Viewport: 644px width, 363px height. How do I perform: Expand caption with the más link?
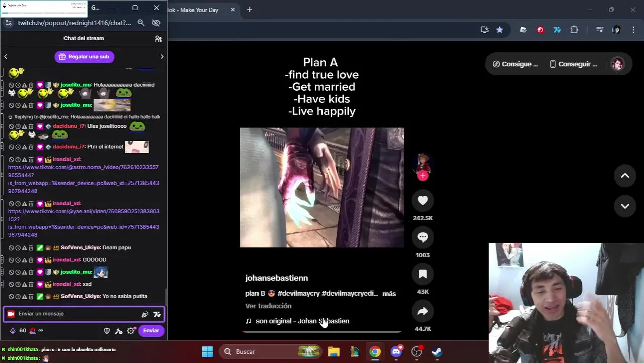coord(389,294)
